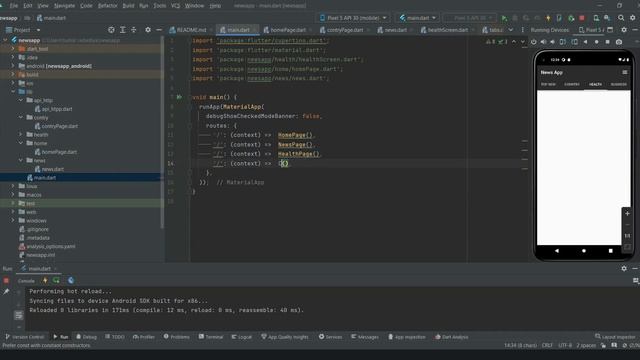Image resolution: width=640 pixels, height=360 pixels.
Task: Open Problems tool window button
Action: 177,337
